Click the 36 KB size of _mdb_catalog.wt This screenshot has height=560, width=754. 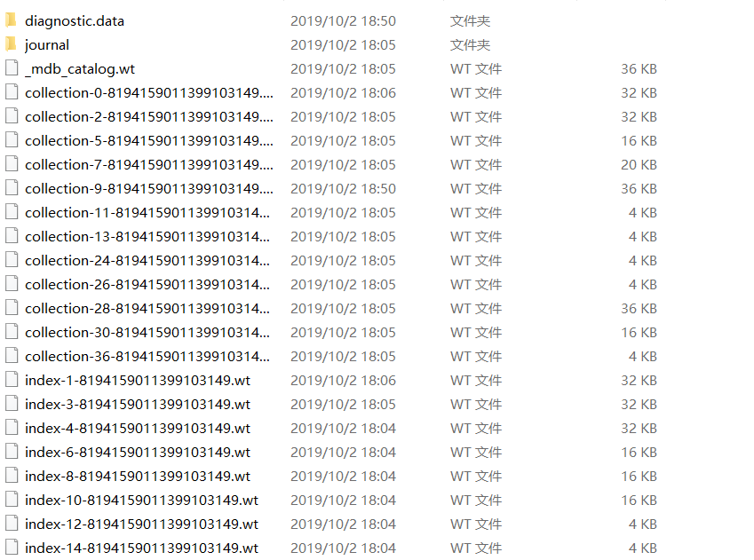[x=639, y=69]
